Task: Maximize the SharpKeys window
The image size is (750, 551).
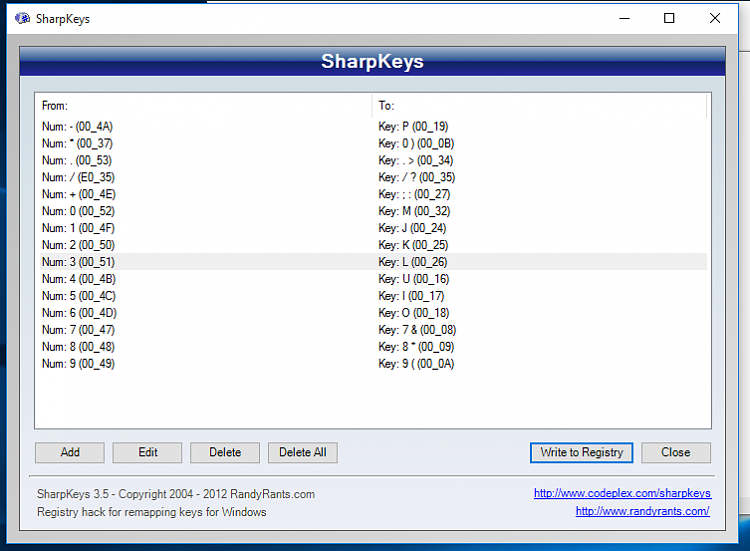Action: [669, 19]
